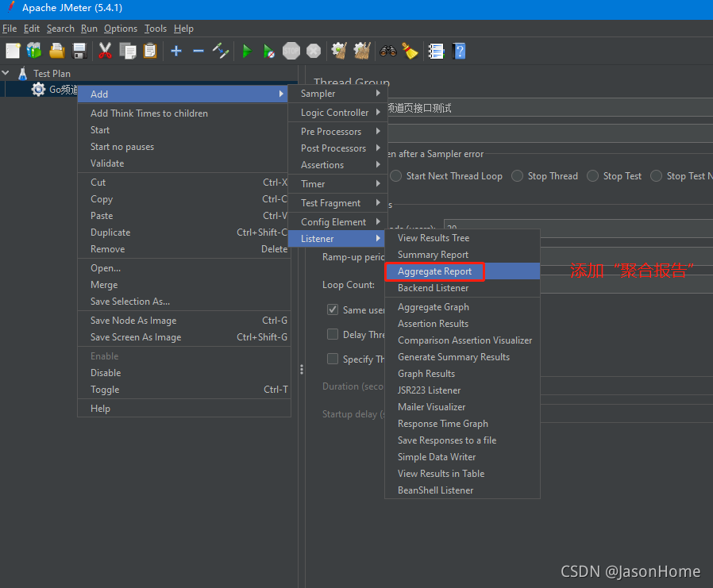
Task: Click Validate in context menu
Action: [184, 163]
